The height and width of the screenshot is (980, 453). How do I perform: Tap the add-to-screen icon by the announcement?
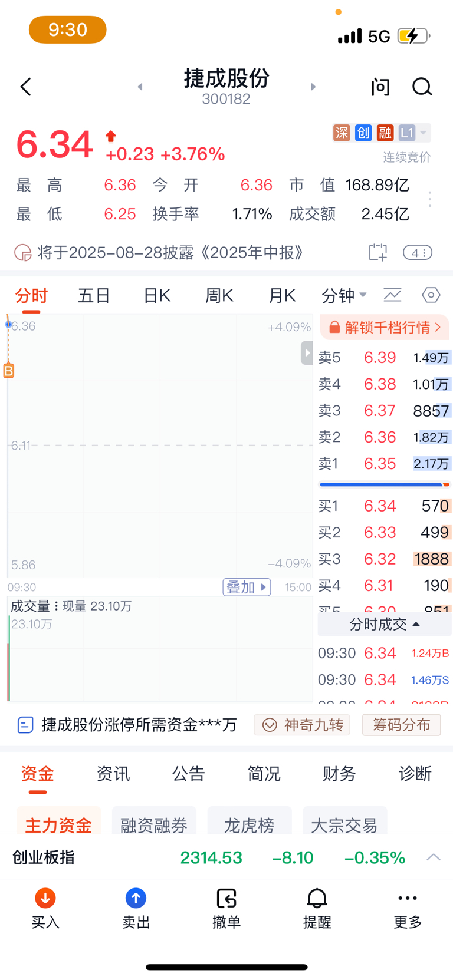click(x=378, y=252)
